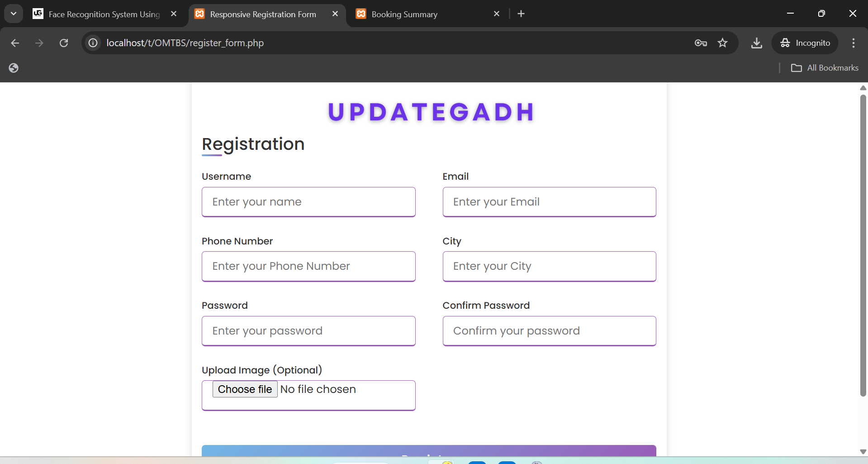Viewport: 868px width, 464px height.
Task: Click the UPDATEGADH heading
Action: point(432,112)
